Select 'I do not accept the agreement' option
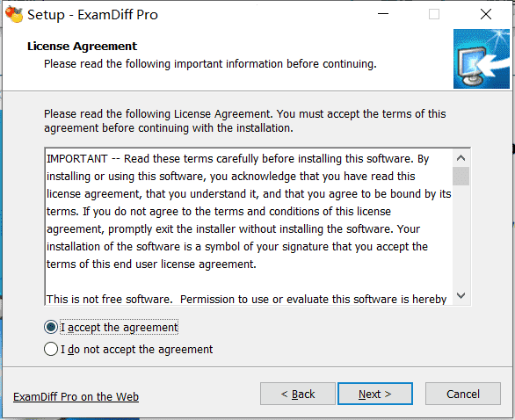515x420 pixels. 51,349
